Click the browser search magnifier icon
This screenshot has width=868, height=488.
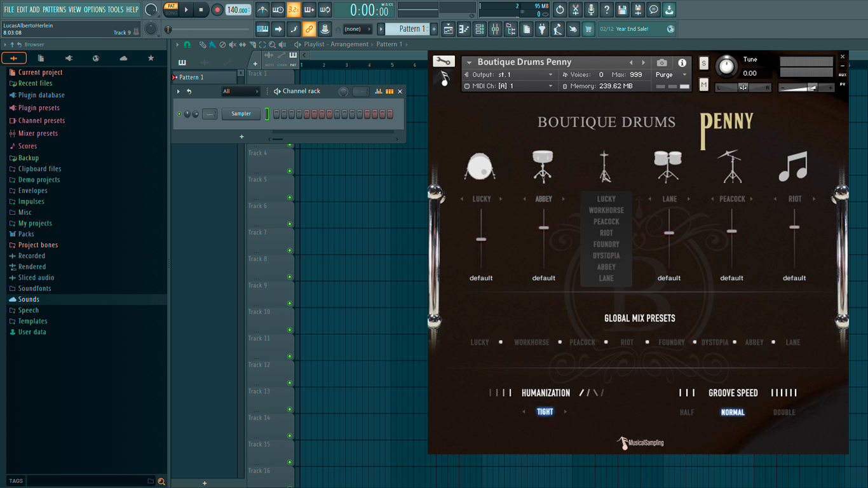(161, 481)
